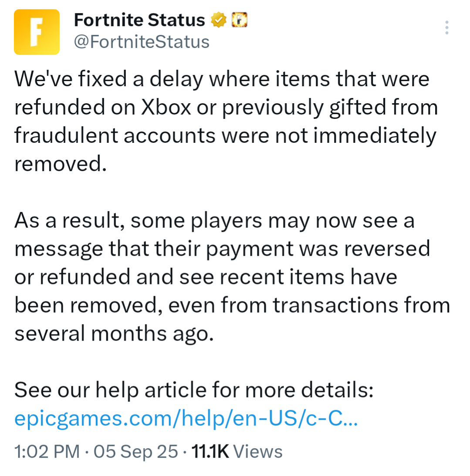Viewport: 470px width, 476px height.
Task: Click the line 'message that their payment was reversed'
Action: [222, 249]
